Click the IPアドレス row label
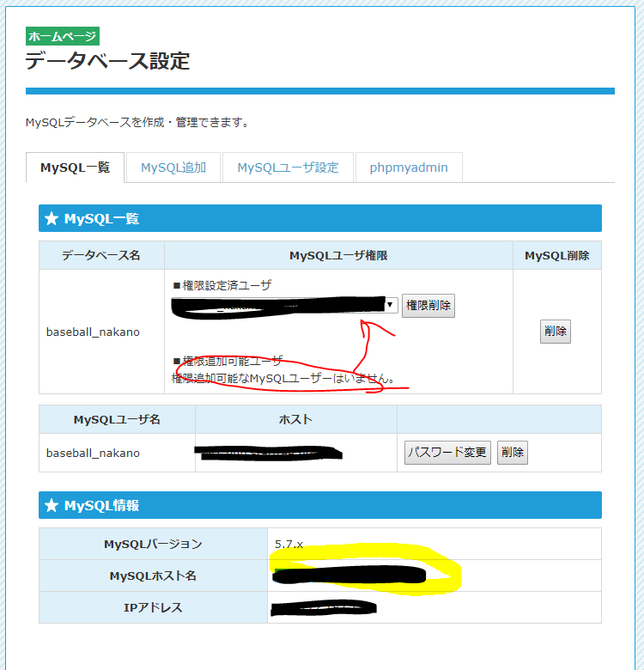644x670 pixels. [153, 607]
